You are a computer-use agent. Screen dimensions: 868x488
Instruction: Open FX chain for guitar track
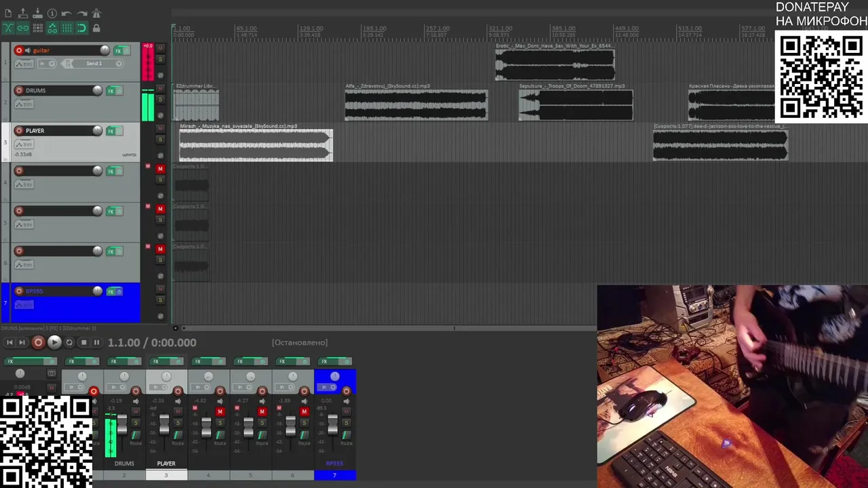click(x=118, y=51)
